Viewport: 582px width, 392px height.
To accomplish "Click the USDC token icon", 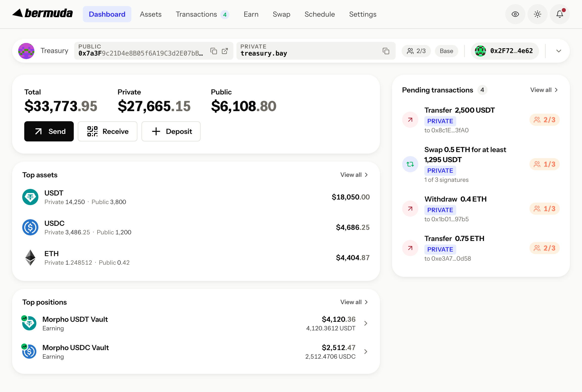I will [30, 227].
